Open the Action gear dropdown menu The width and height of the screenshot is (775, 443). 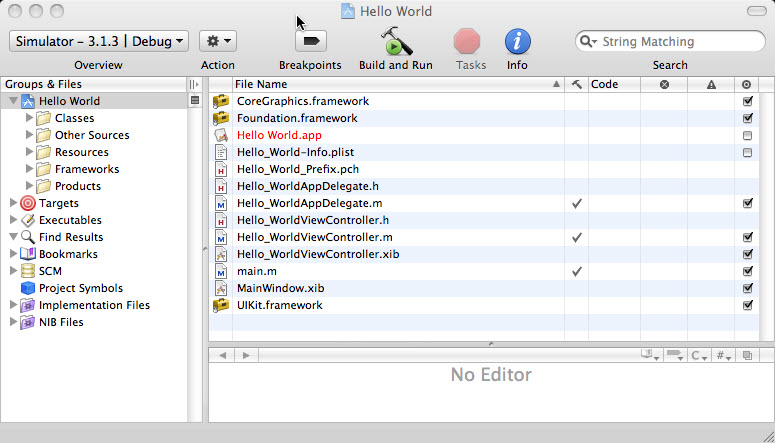pos(218,41)
